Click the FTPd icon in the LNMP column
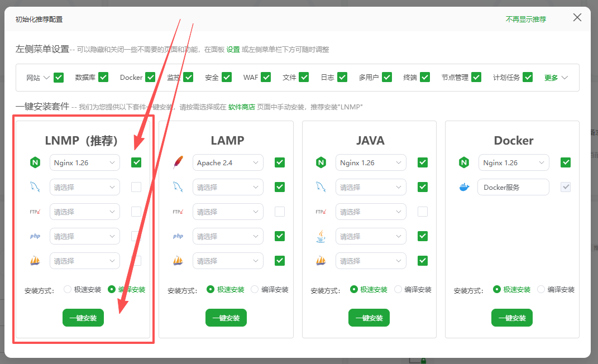Viewport: 598px width, 364px height. click(35, 212)
